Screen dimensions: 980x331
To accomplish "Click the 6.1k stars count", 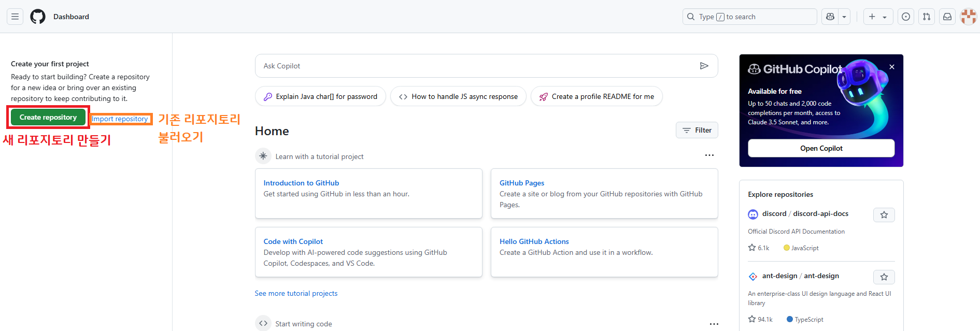I will 759,248.
